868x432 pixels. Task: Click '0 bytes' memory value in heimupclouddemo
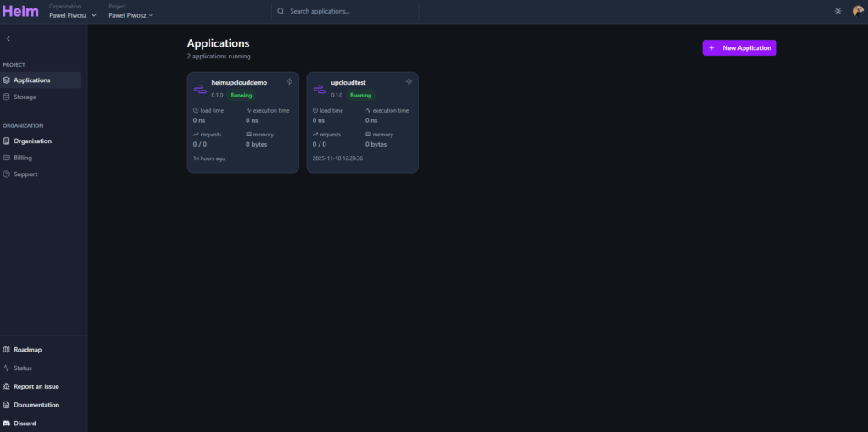point(257,144)
